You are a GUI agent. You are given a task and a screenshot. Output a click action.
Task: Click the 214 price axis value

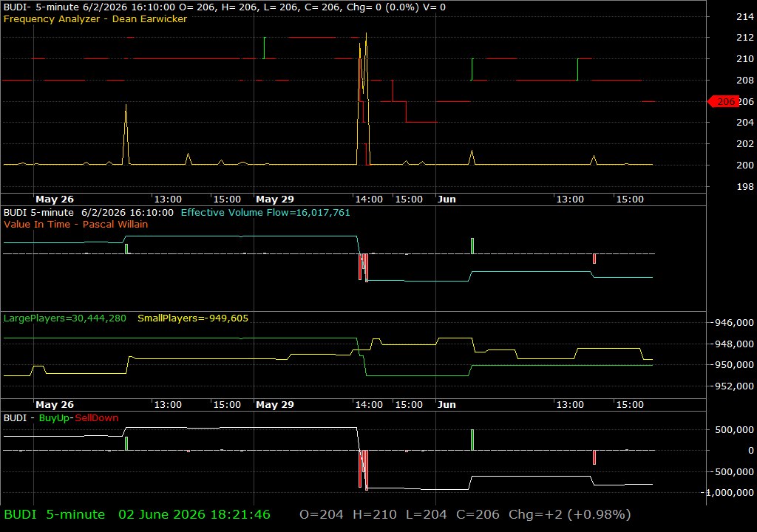point(745,16)
